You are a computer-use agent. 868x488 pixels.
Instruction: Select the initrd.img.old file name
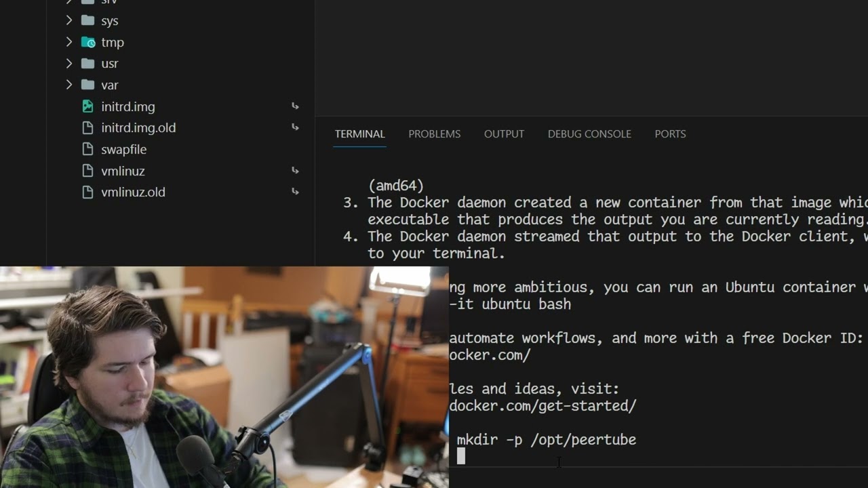[x=138, y=127]
